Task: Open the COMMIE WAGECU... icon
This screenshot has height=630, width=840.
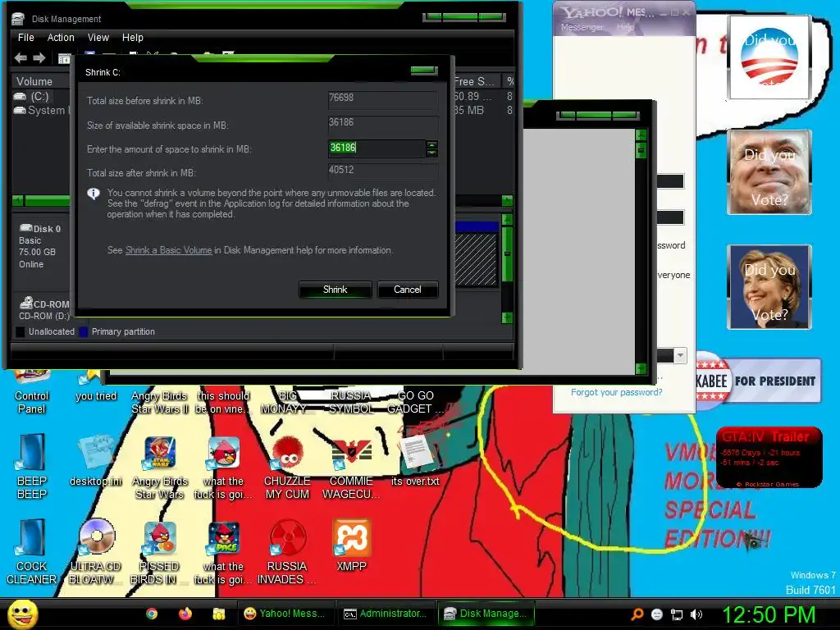Action: 351,467
